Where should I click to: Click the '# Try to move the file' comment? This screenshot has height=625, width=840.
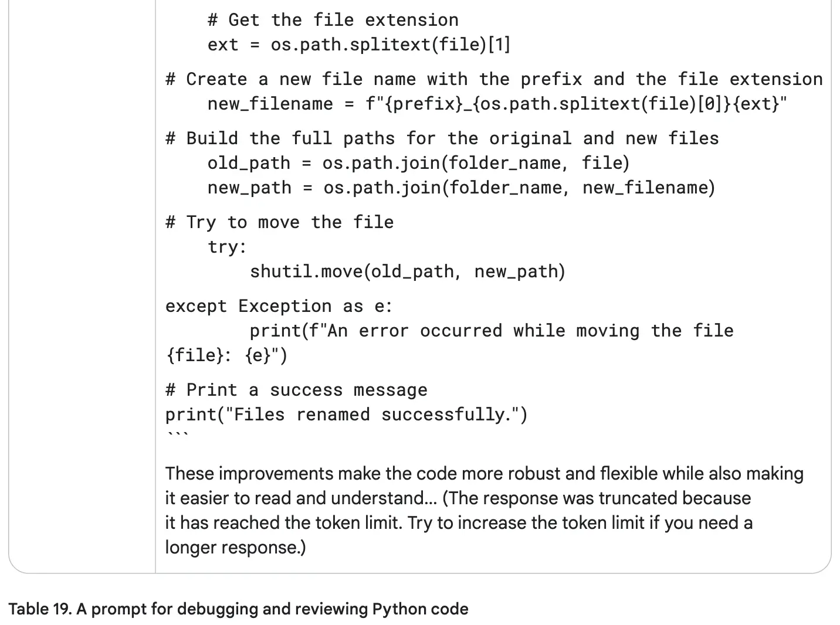(279, 222)
